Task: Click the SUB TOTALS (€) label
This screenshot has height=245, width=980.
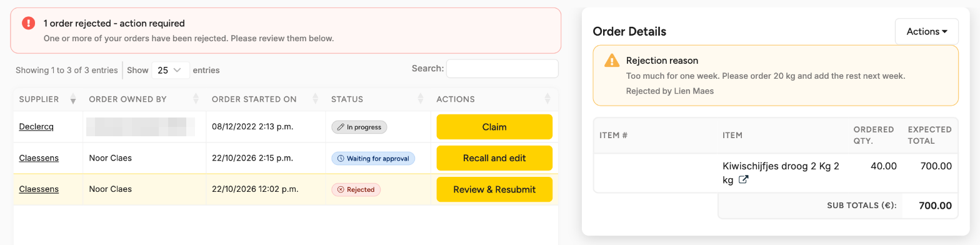Action: pos(861,206)
